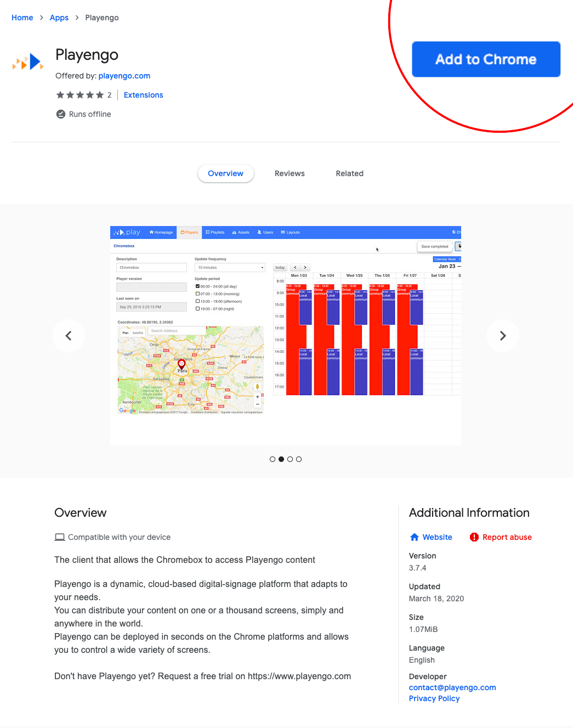
Task: Click the Overview section heading
Action: (x=81, y=512)
